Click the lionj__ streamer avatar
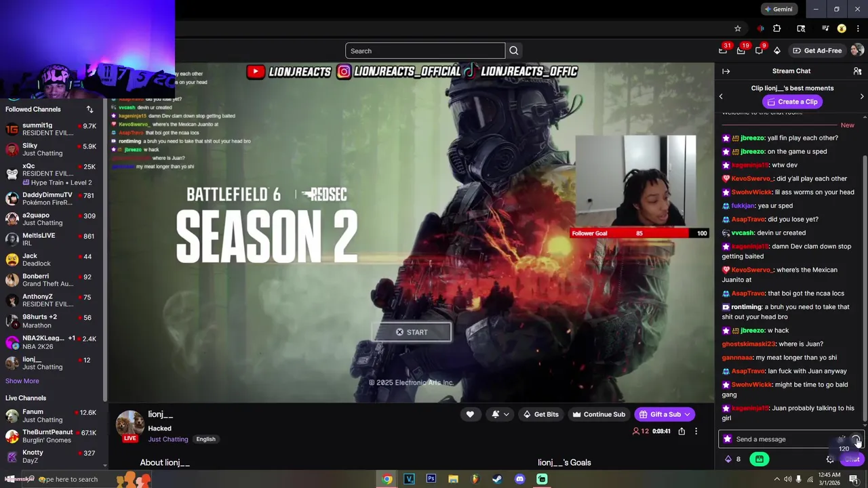 point(130,424)
